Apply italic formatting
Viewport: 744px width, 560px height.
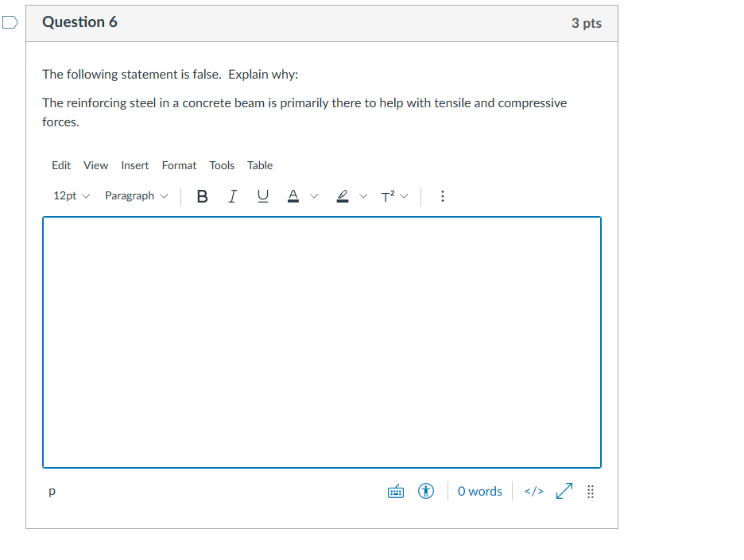click(232, 195)
